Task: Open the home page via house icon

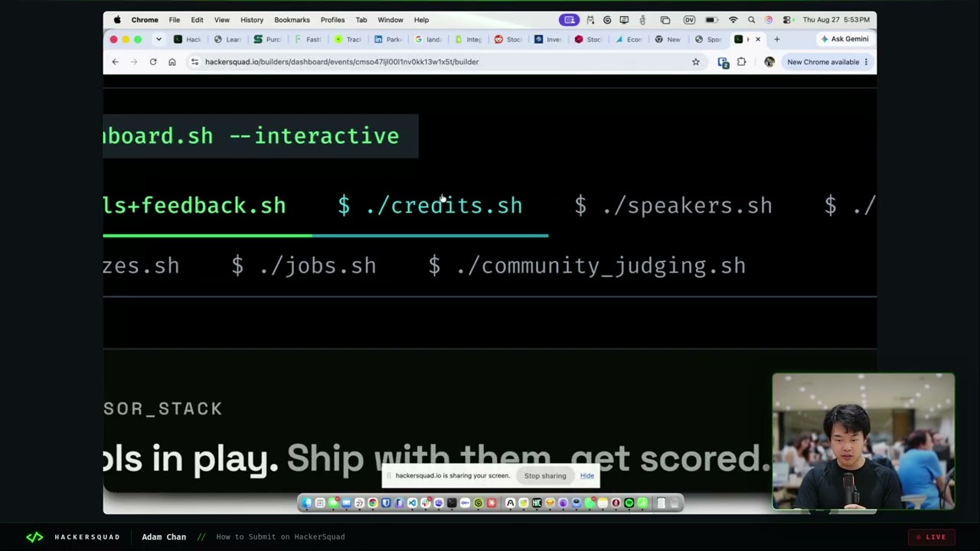Action: [x=171, y=62]
